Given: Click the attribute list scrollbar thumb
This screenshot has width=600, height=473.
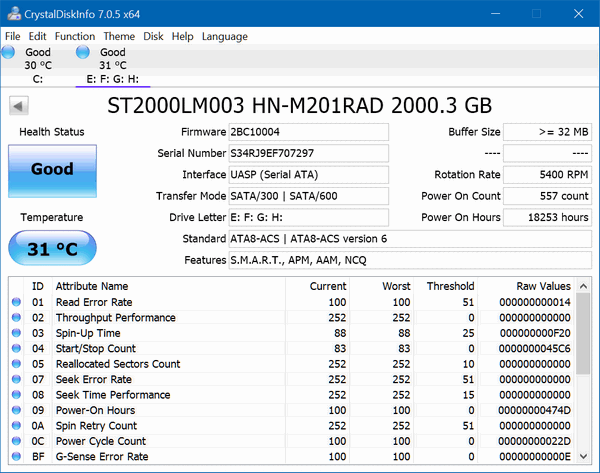Looking at the screenshot, I should pos(583,334).
